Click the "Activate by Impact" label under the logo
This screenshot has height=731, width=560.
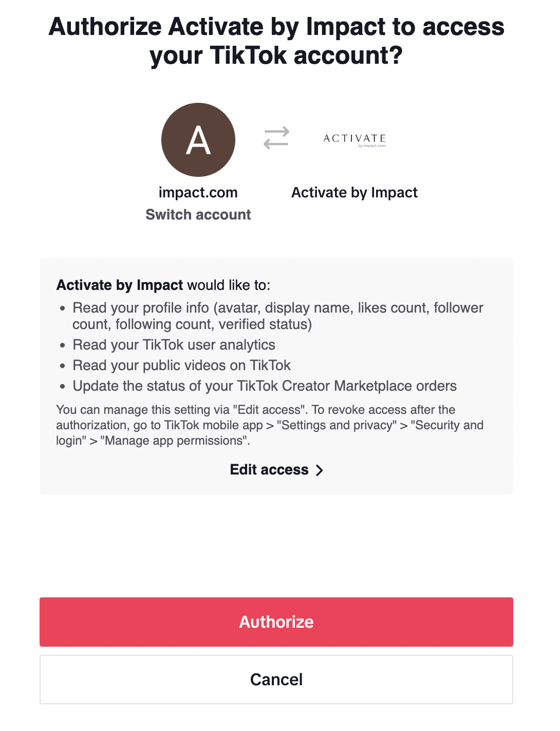coord(354,193)
